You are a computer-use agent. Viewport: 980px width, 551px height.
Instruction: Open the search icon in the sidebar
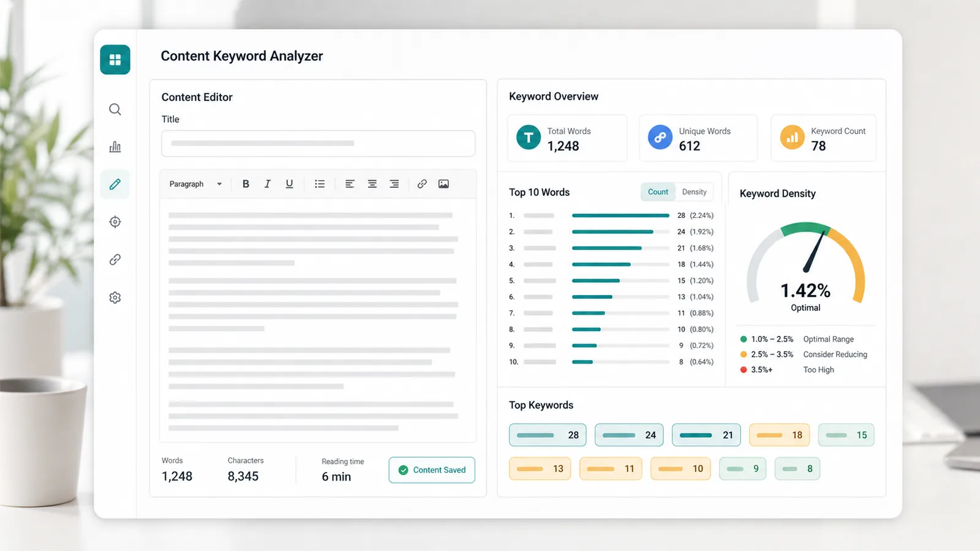click(x=115, y=110)
